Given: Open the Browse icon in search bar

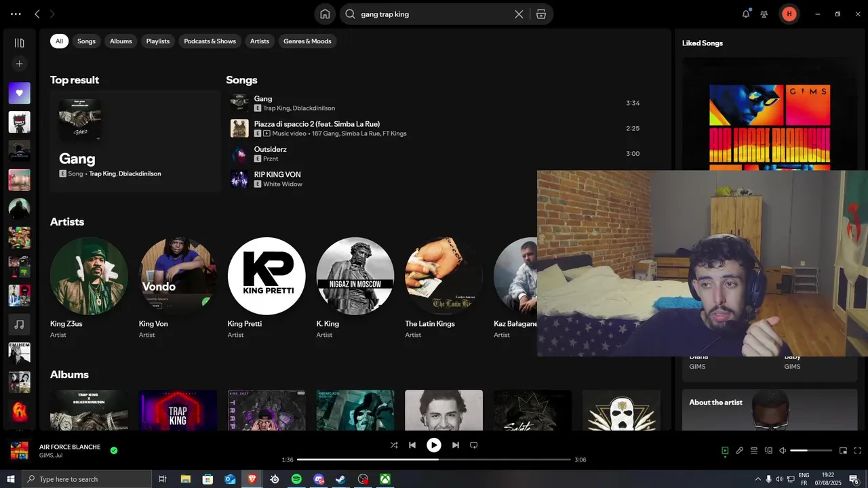Looking at the screenshot, I should (x=541, y=14).
